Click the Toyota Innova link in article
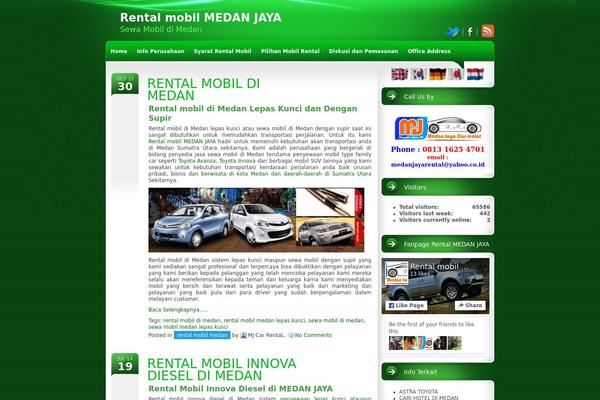The height and width of the screenshot is (400, 600). coord(237,161)
